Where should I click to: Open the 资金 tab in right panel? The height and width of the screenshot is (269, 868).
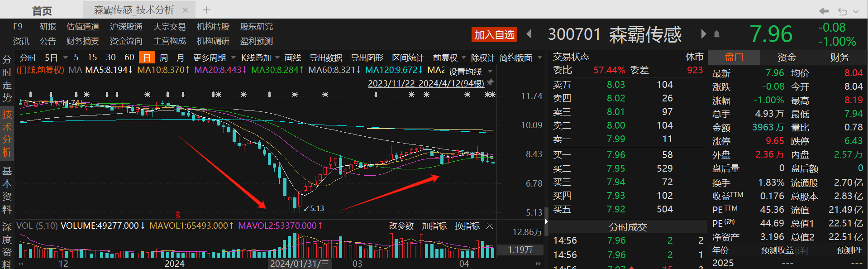coord(787,57)
